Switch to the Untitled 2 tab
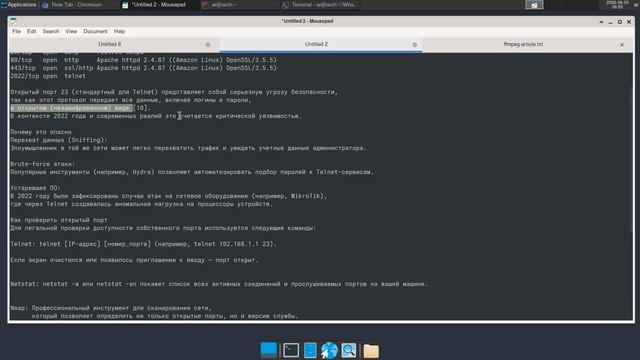 click(x=316, y=44)
